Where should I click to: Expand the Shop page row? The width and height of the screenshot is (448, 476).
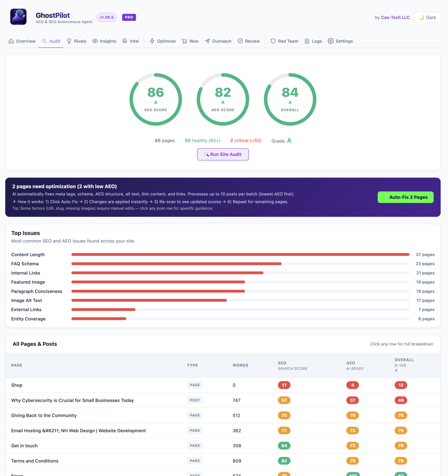pyautogui.click(x=223, y=385)
